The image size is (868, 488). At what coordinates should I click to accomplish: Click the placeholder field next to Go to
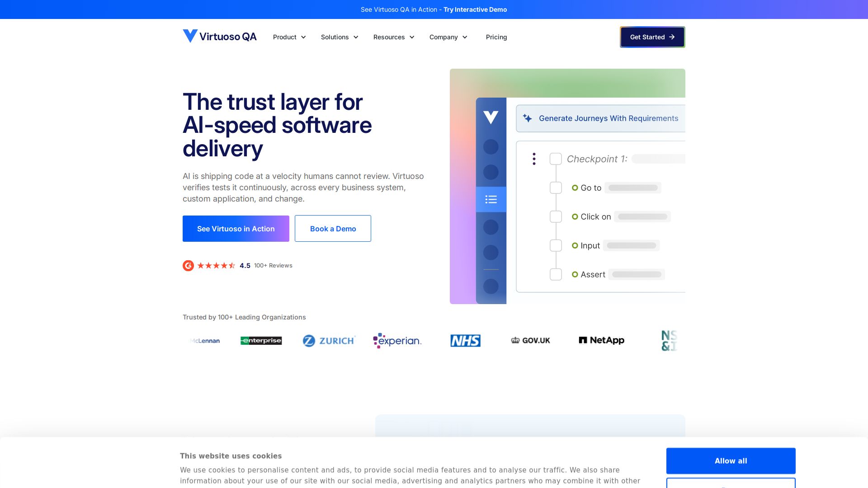633,188
